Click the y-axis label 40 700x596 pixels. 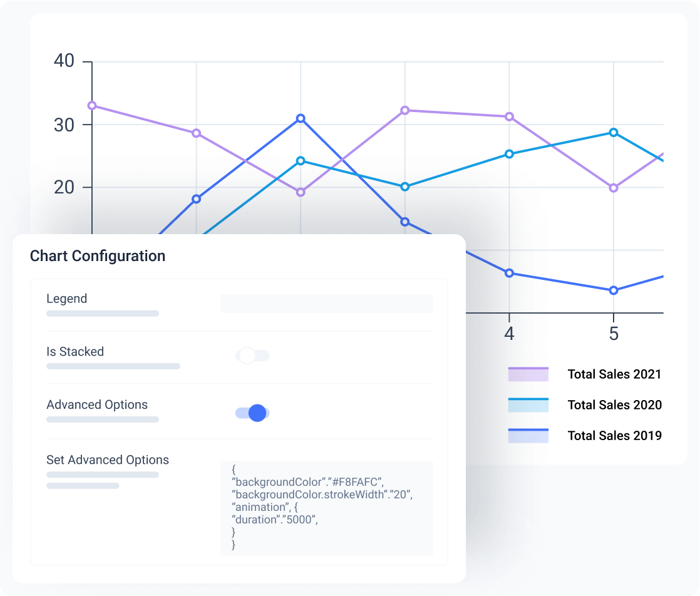coord(64,61)
